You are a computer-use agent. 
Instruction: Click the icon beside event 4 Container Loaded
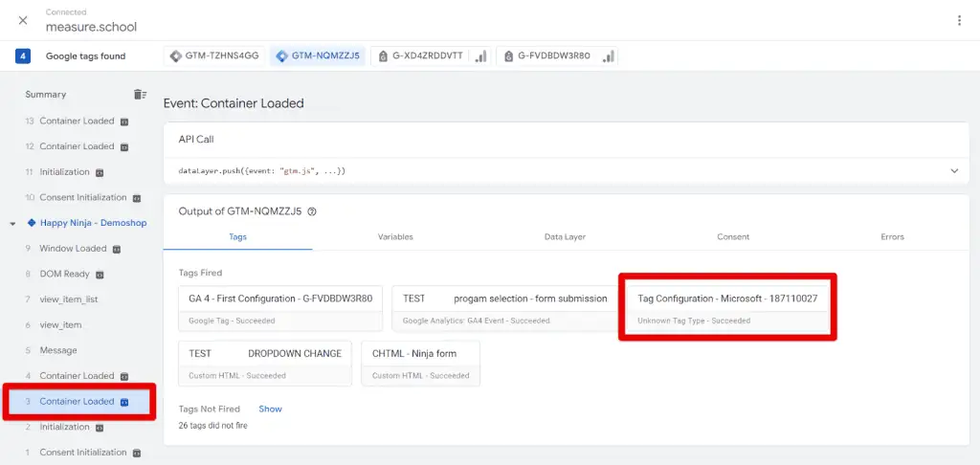pos(124,377)
